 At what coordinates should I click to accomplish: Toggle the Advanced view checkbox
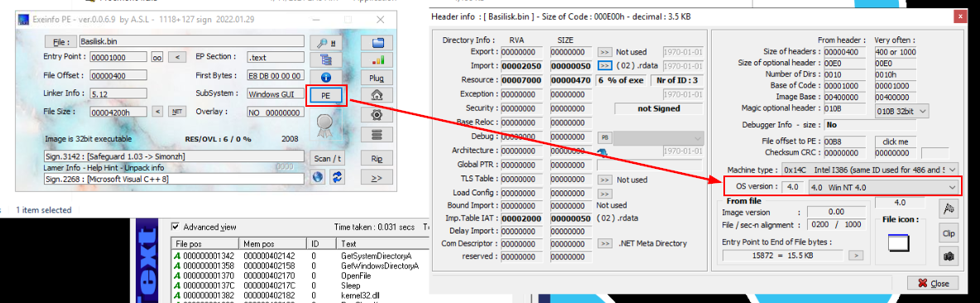175,227
